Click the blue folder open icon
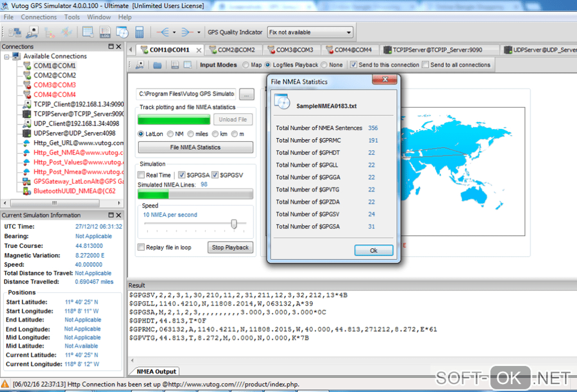 point(157,65)
